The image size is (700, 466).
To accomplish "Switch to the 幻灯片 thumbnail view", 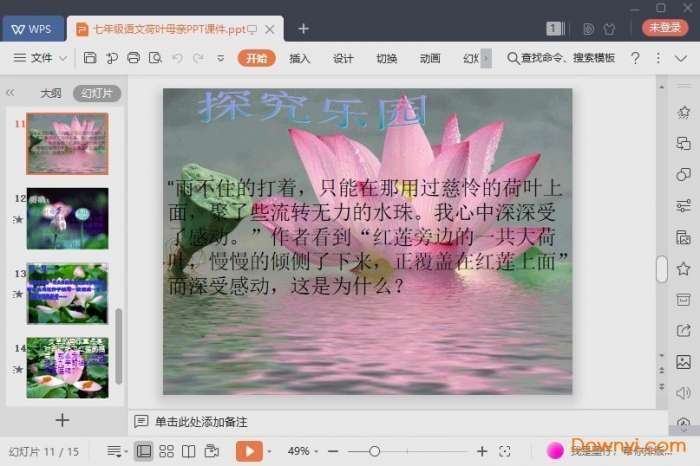I will tap(97, 93).
